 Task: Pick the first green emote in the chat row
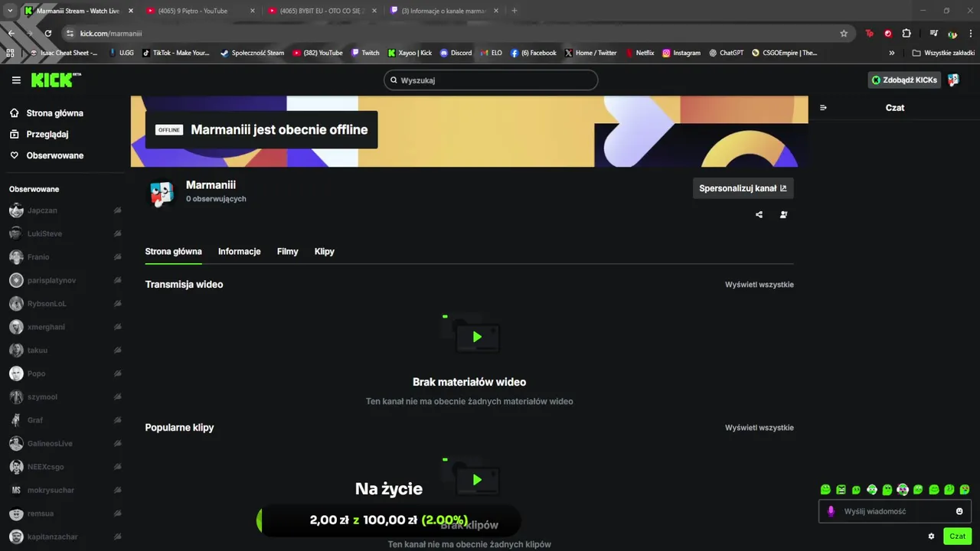[x=825, y=490]
